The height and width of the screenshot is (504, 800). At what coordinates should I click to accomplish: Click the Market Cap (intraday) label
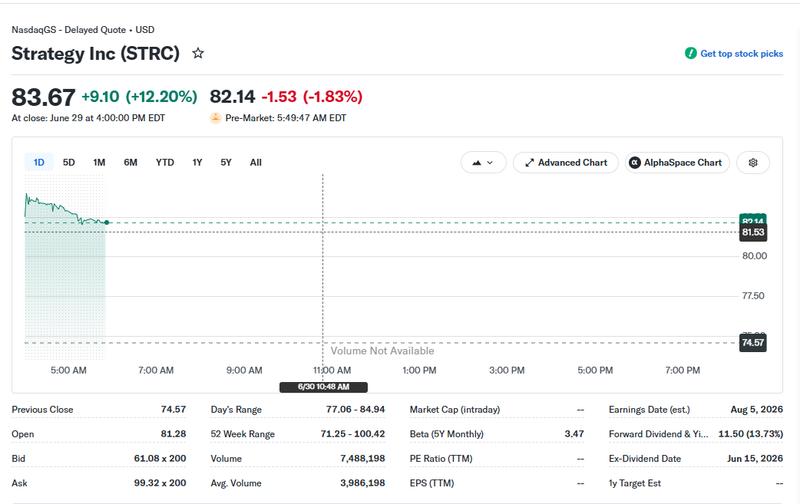click(x=455, y=410)
